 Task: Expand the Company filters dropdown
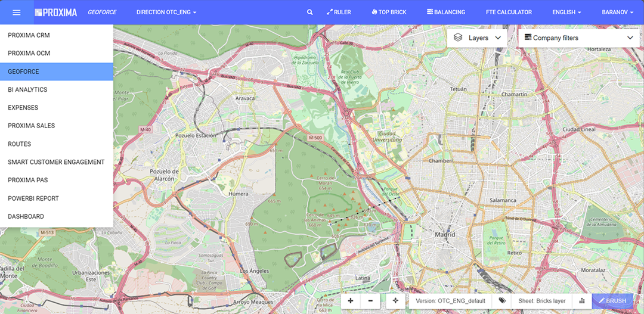tap(579, 38)
